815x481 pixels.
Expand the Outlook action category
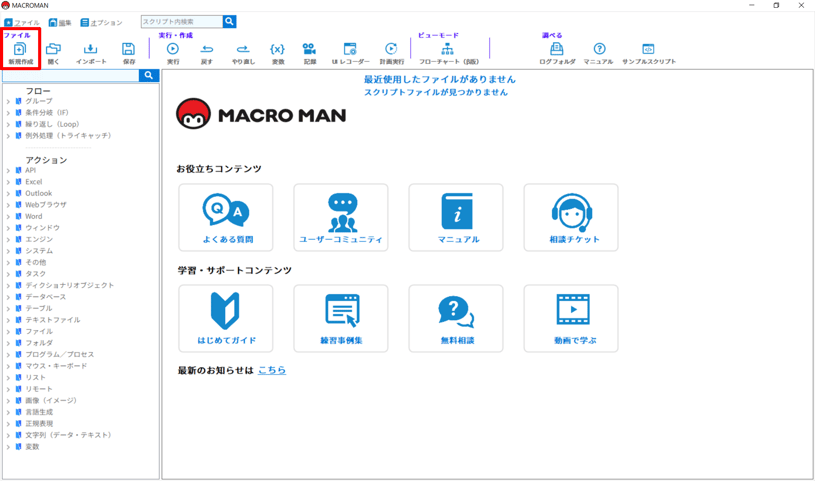click(x=8, y=193)
